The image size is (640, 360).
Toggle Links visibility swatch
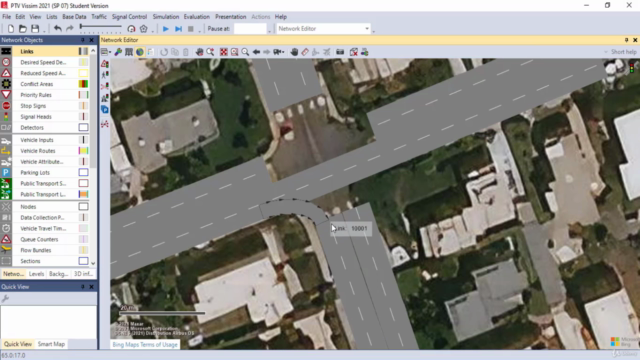tap(83, 51)
